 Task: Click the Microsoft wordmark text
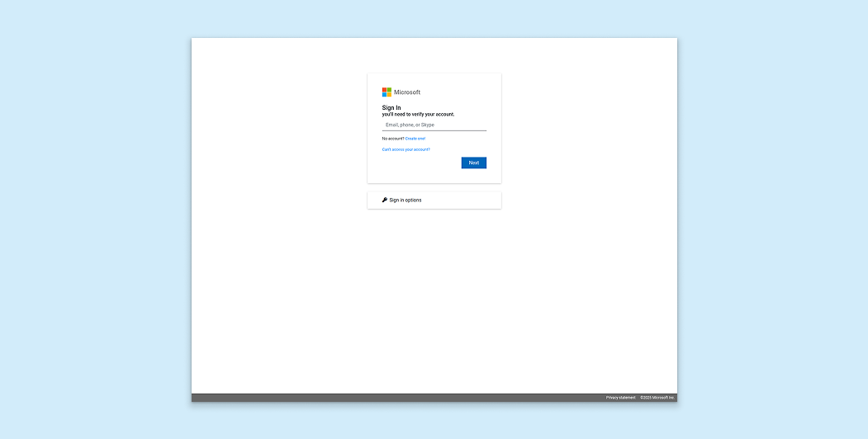[407, 92]
